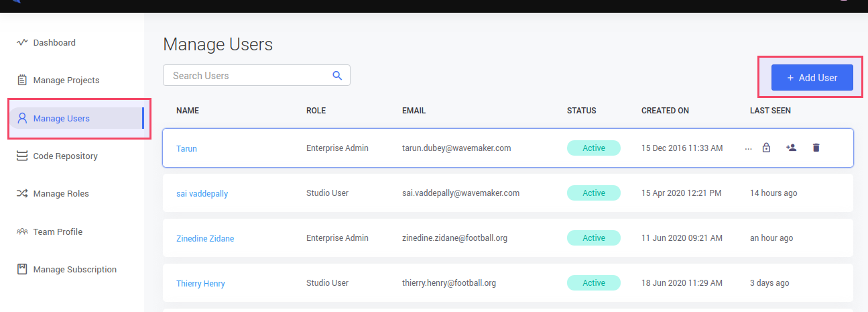868x312 pixels.
Task: Open the three-dots menu in Tarun's row
Action: pyautogui.click(x=748, y=148)
